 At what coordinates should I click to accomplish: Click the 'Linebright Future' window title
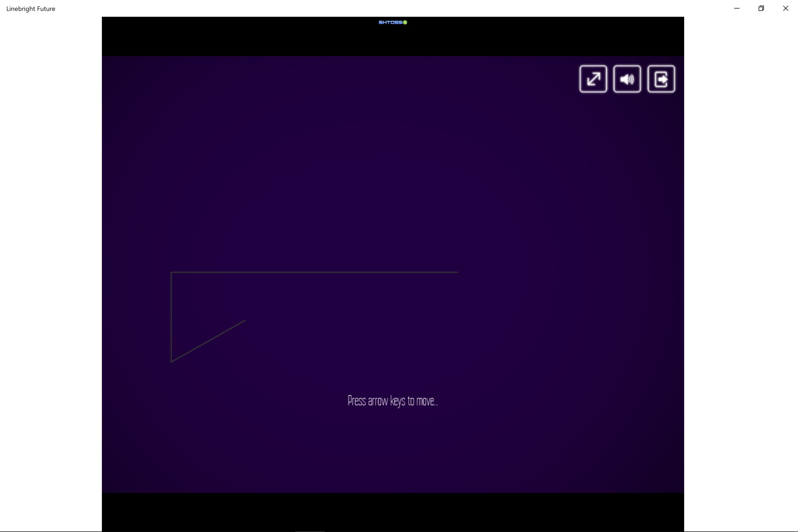[x=31, y=9]
